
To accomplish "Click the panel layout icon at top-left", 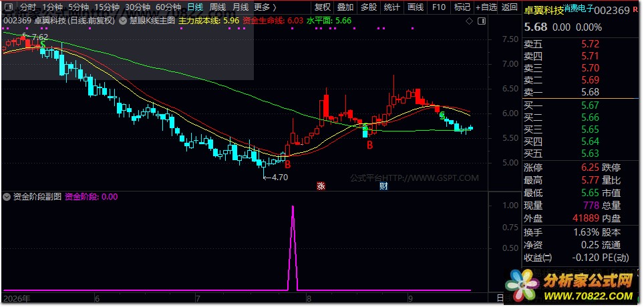I will pyautogui.click(x=9, y=7).
